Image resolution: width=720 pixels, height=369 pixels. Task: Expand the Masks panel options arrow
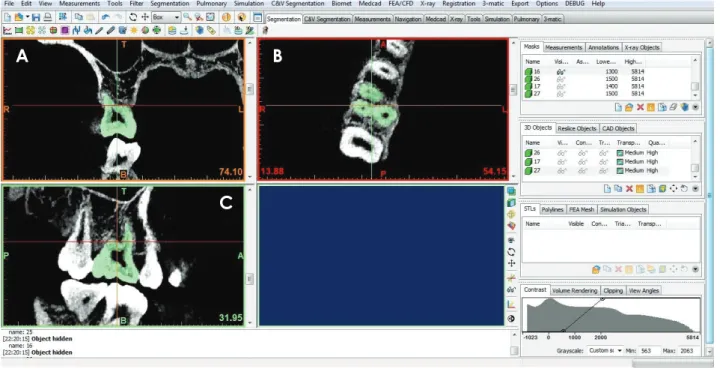click(695, 107)
